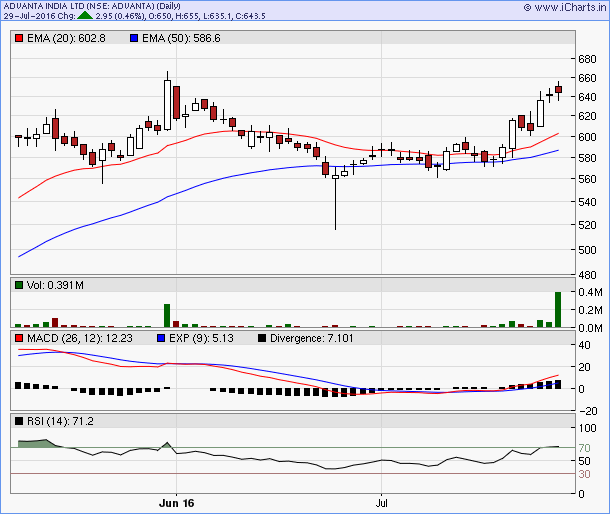Click the "EMA (50): 586.6" label
Image resolution: width=610 pixels, height=514 pixels.
(x=181, y=38)
